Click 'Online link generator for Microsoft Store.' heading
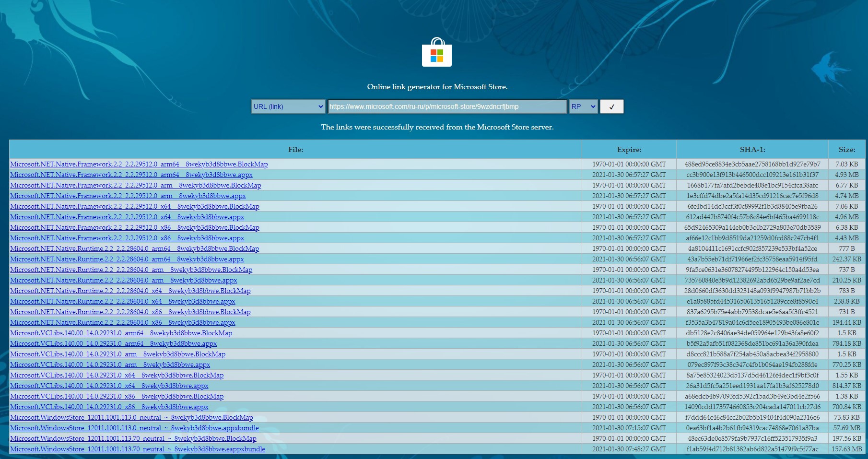The image size is (868, 459). (x=437, y=87)
